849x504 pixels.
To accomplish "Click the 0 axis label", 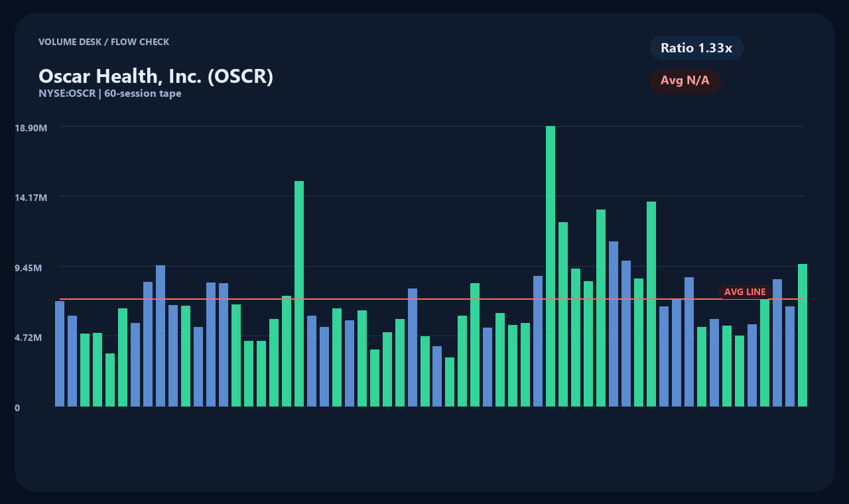I will tap(17, 408).
